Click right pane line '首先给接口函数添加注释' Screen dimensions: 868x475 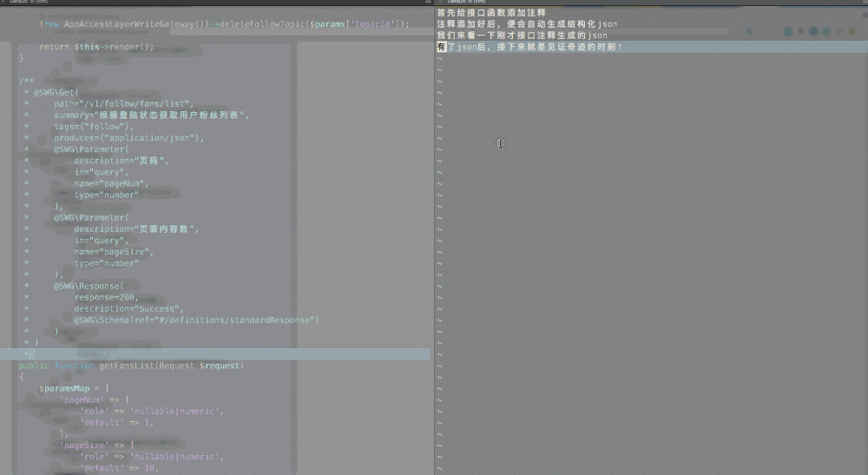491,13
